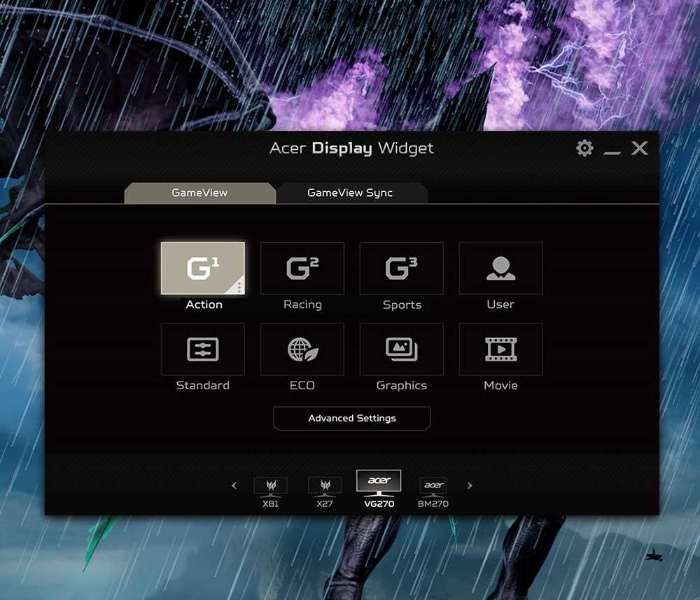700x600 pixels.
Task: Select the Movie film strip mode
Action: [501, 349]
